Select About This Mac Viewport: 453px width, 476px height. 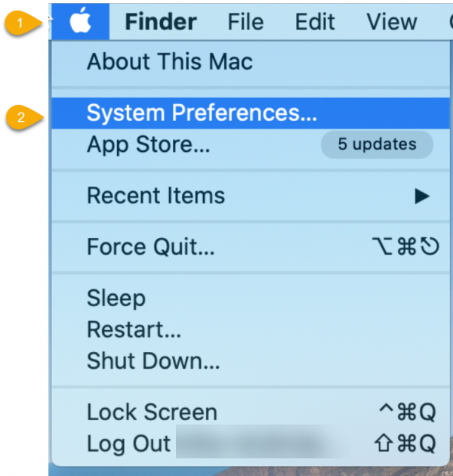pyautogui.click(x=170, y=61)
